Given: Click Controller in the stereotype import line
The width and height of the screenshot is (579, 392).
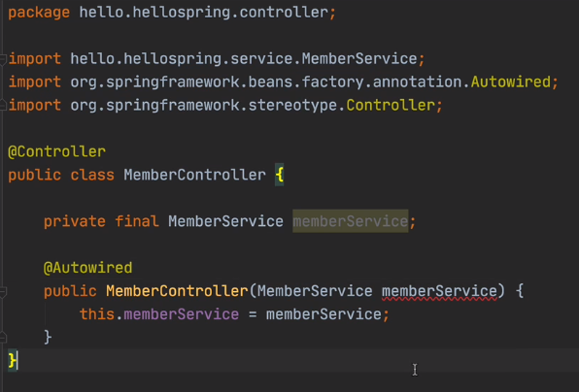Looking at the screenshot, I should pos(391,106).
